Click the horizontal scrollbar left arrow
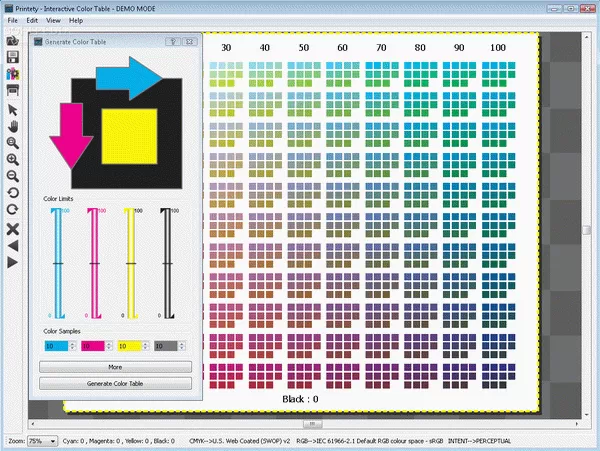600x451 pixels. 33,424
